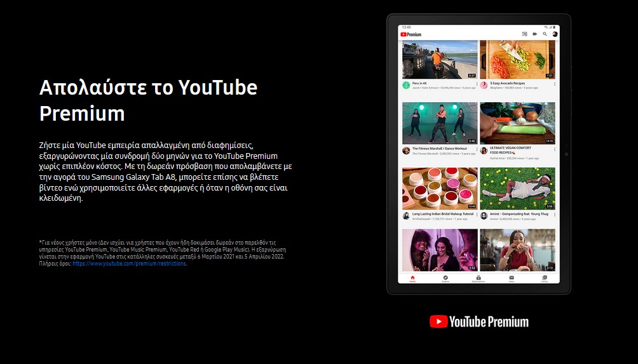Click the YouTube Premium logo in tablet header
The image size is (638, 364).
click(x=411, y=34)
